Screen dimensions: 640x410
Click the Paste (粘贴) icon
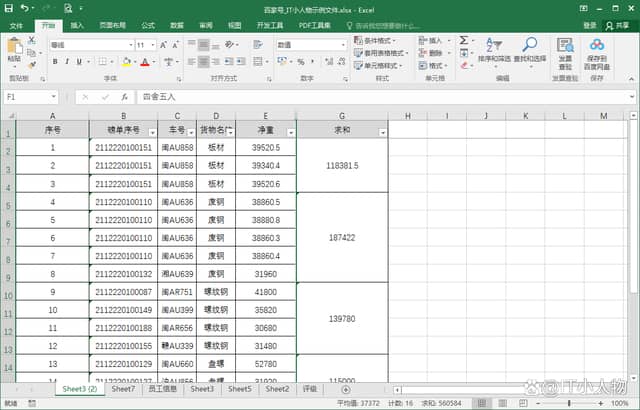pos(14,47)
